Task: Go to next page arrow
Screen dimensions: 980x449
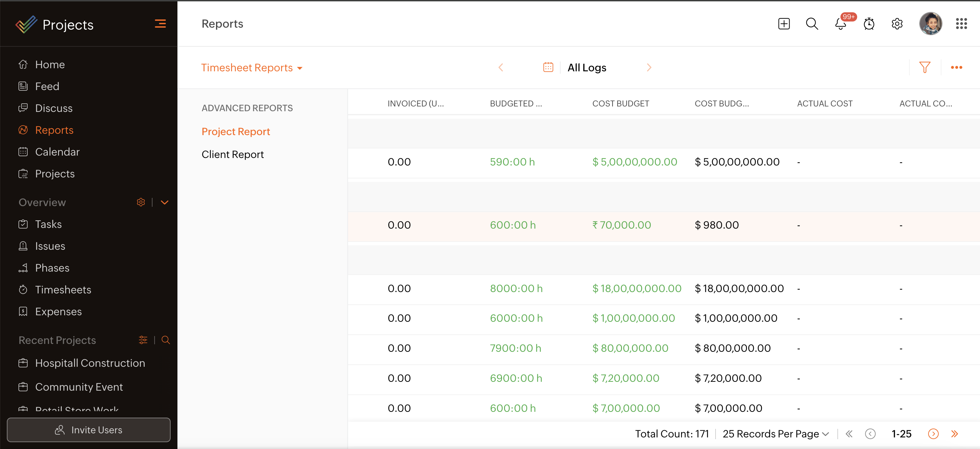Action: (x=933, y=434)
